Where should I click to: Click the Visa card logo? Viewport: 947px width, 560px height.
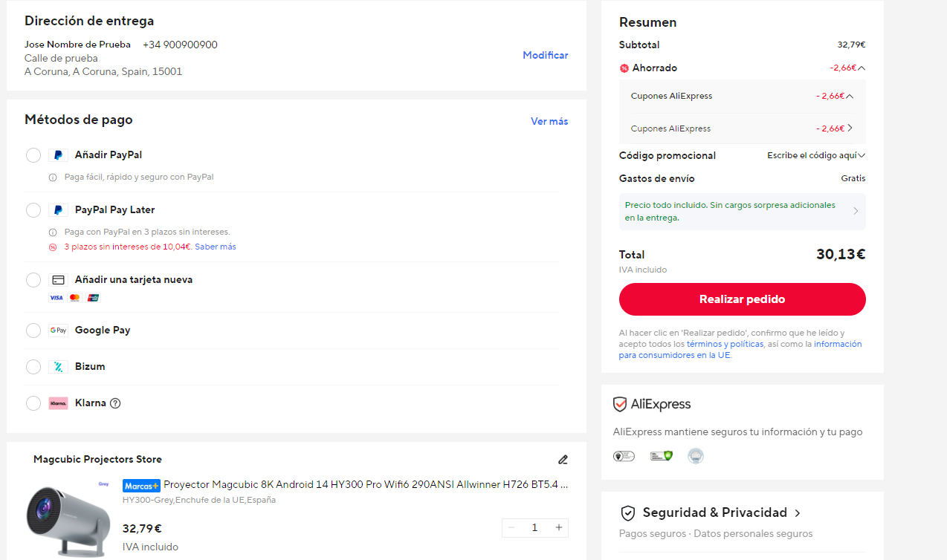[56, 298]
